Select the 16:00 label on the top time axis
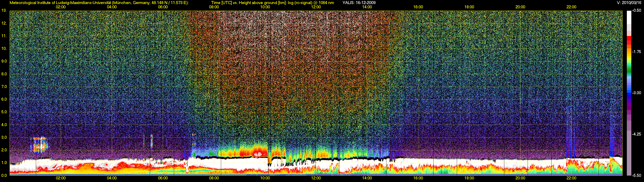The height and width of the screenshot is (182, 644). click(418, 7)
